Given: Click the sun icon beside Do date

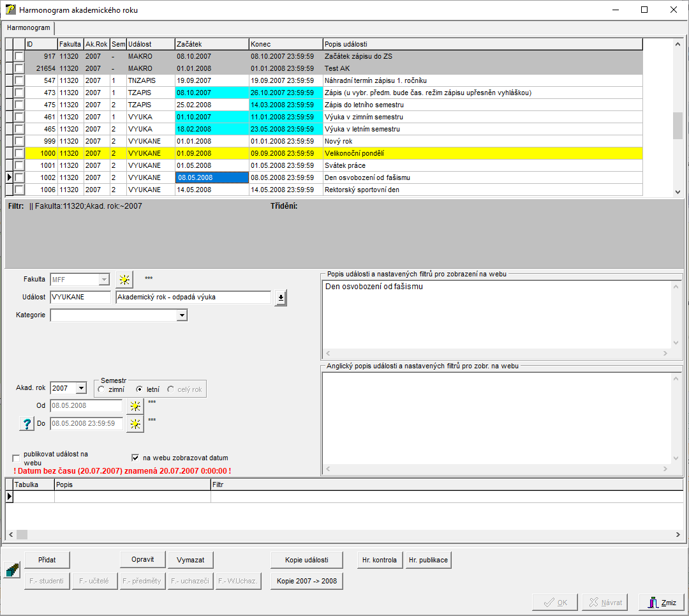Looking at the screenshot, I should 135,424.
